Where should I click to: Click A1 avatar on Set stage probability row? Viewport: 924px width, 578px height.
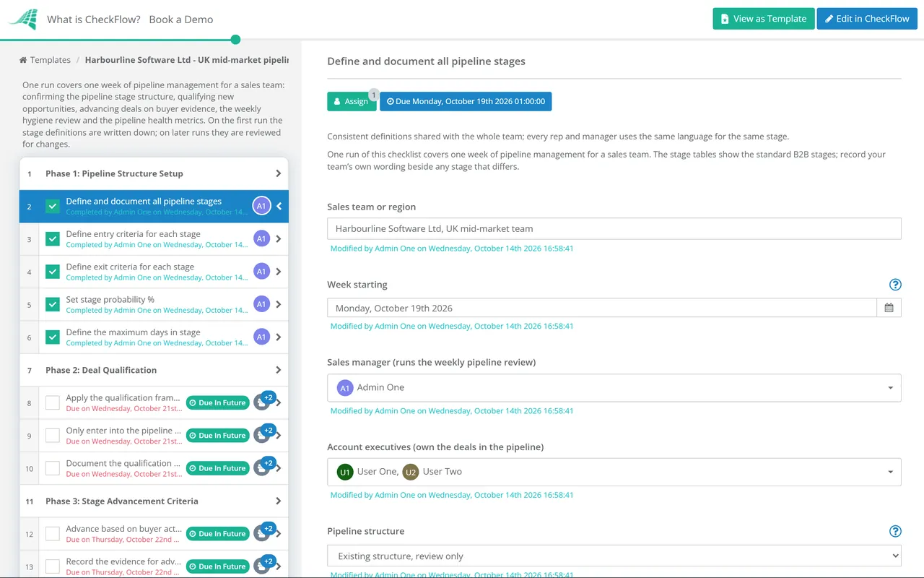pos(261,304)
